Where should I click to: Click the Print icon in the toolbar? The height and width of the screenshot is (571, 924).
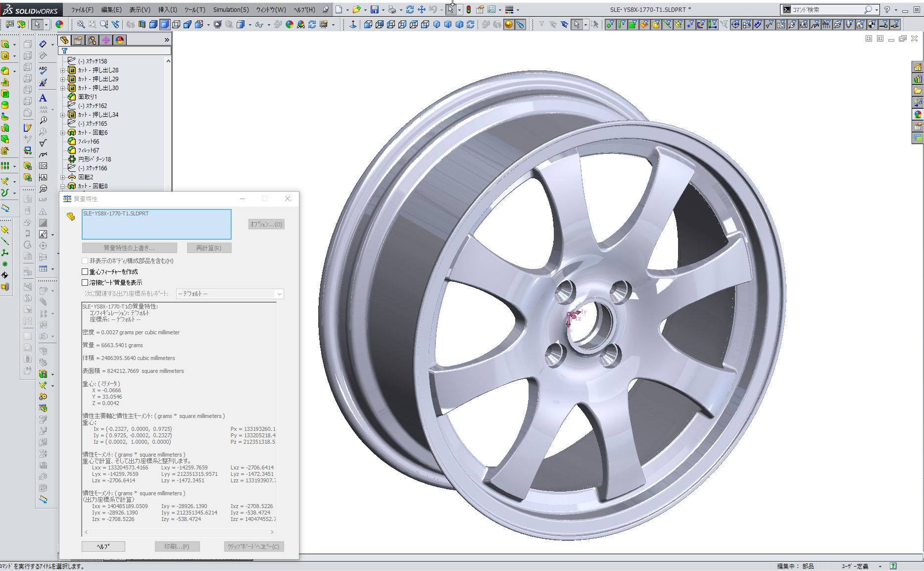[392, 9]
